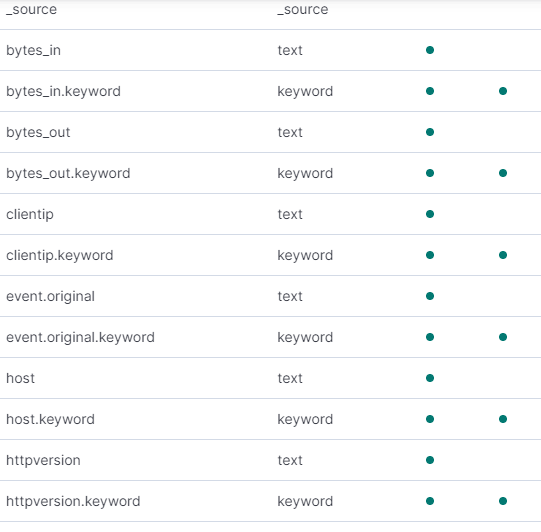
Task: Click the keyword type of httpversion.keyword
Action: click(305, 501)
